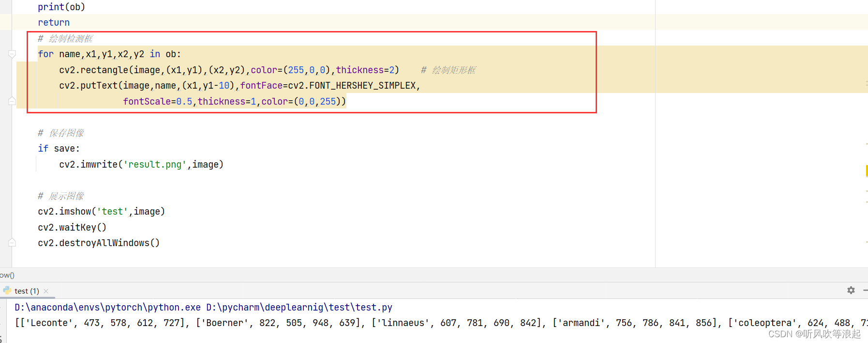Click 'result.png' string in code
The height and width of the screenshot is (343, 868).
pyautogui.click(x=155, y=165)
